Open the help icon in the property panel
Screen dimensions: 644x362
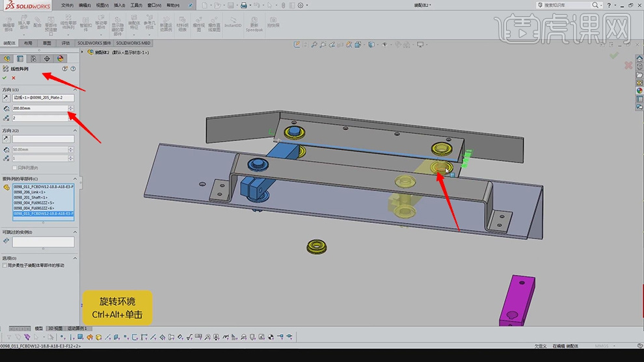(73, 68)
